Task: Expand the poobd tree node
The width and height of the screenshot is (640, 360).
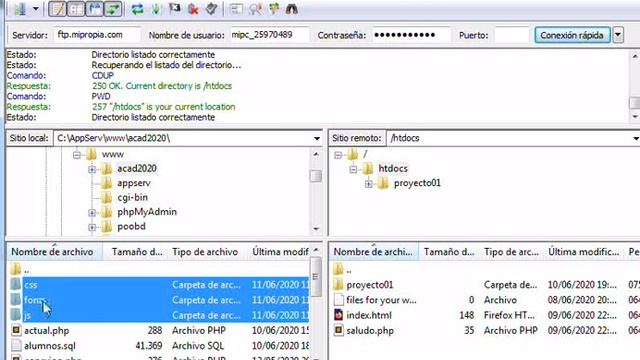Action: 92,227
